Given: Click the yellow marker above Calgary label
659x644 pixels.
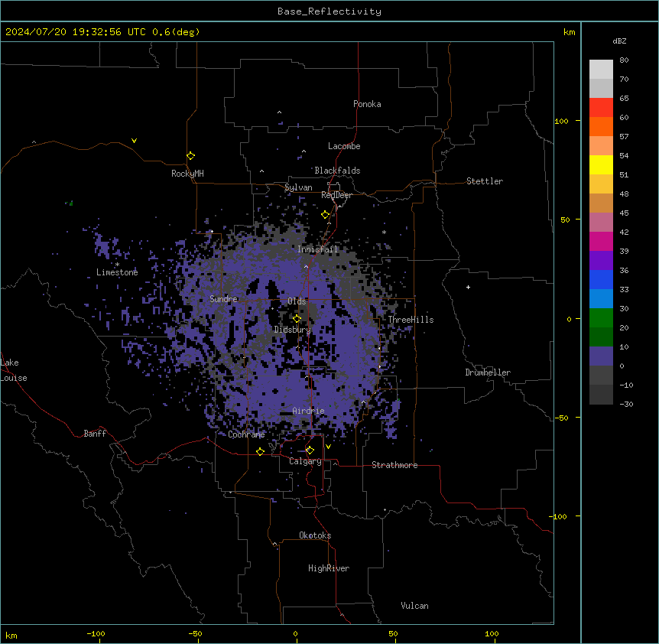Looking at the screenshot, I should (310, 450).
